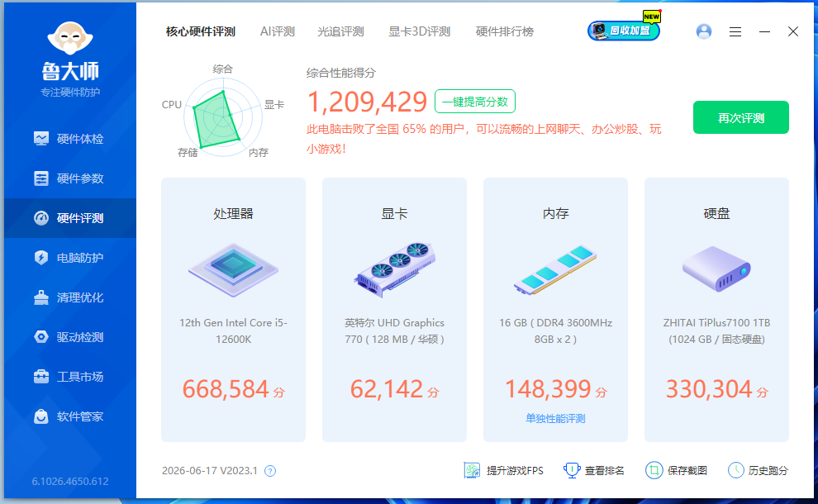This screenshot has height=504, width=818.
Task: Switch to the AI评测 tab
Action: (x=278, y=32)
